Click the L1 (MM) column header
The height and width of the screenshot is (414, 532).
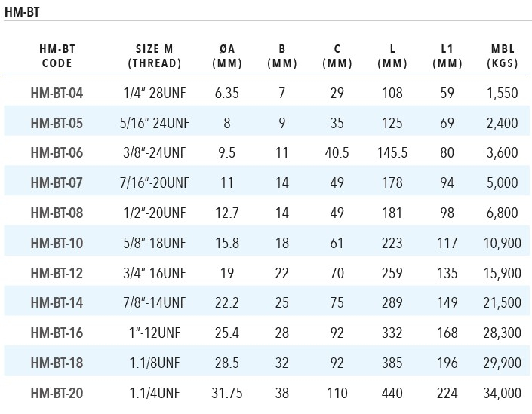[x=447, y=57]
